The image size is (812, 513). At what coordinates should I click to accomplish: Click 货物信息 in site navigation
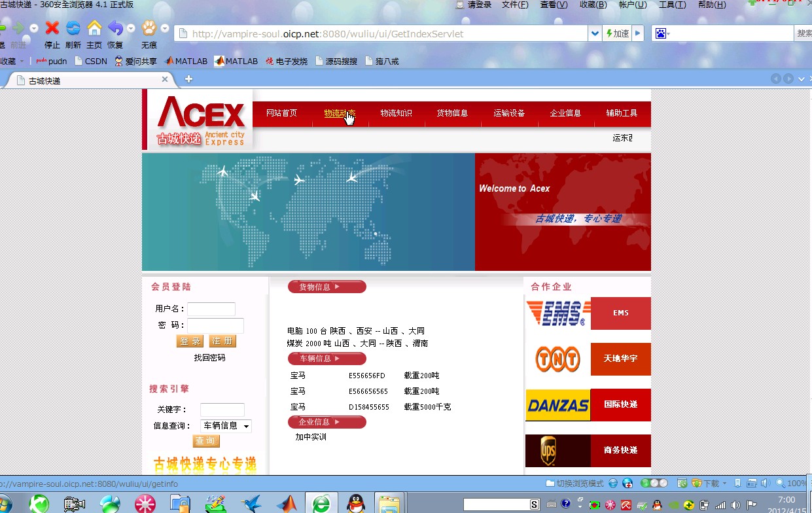(x=452, y=113)
